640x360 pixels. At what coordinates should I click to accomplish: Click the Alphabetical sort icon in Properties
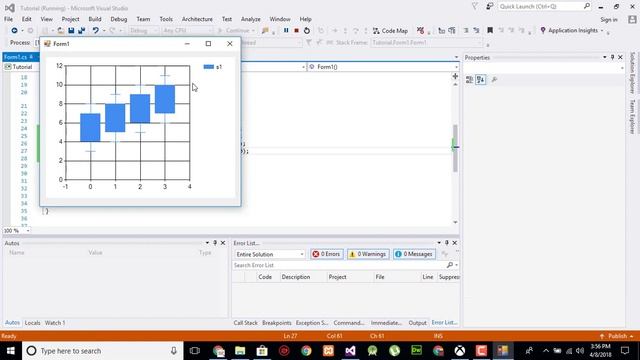(x=481, y=80)
